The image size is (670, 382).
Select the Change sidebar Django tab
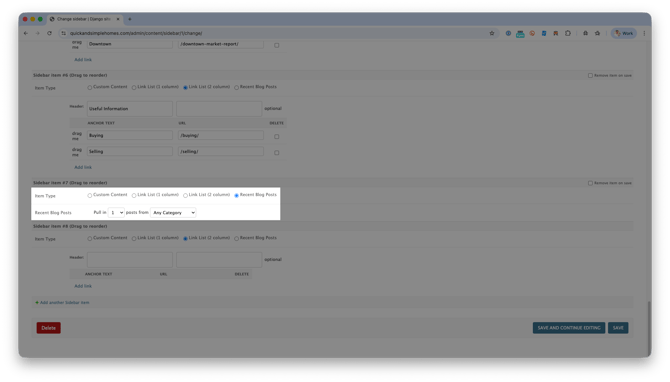coord(84,19)
